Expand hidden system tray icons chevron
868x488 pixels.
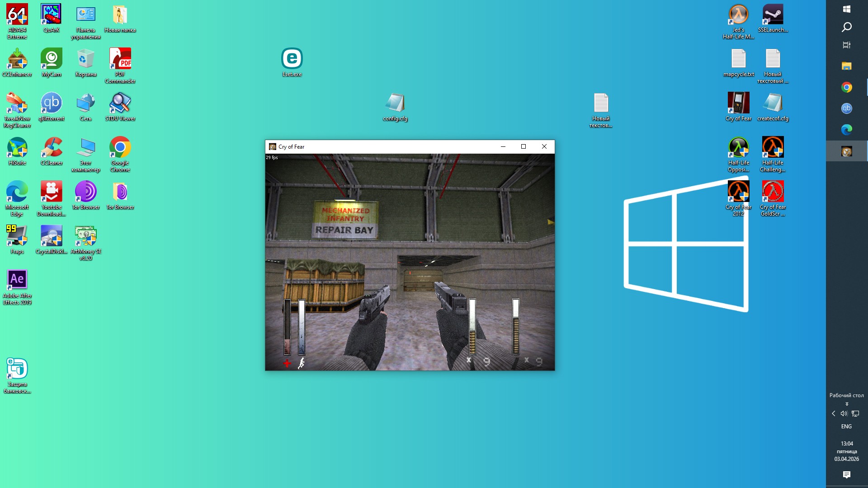tap(833, 413)
